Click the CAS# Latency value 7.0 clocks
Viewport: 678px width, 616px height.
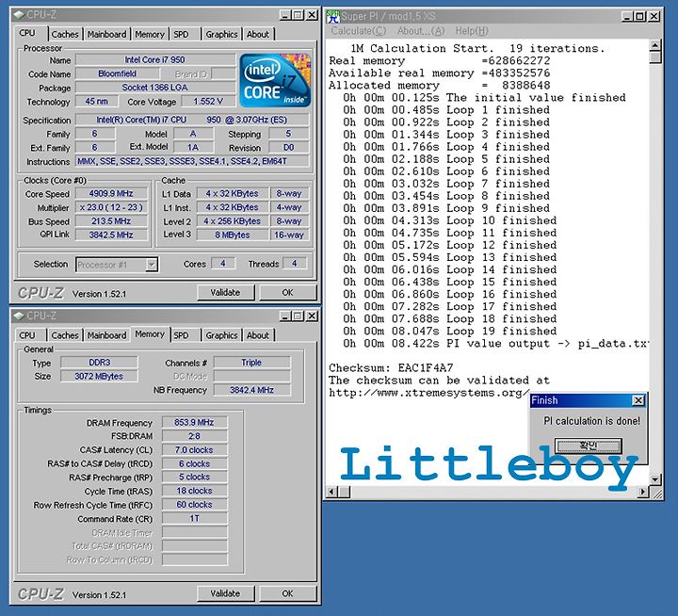click(x=194, y=450)
